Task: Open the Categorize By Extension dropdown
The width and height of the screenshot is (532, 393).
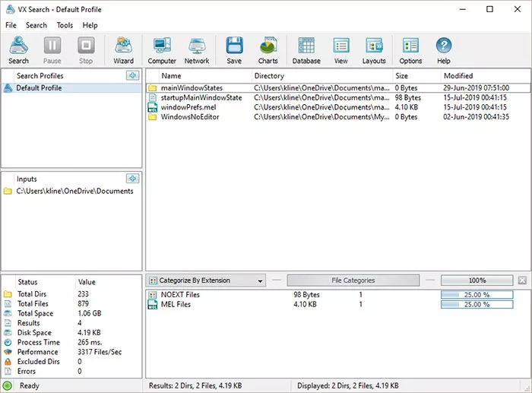Action: pyautogui.click(x=206, y=280)
